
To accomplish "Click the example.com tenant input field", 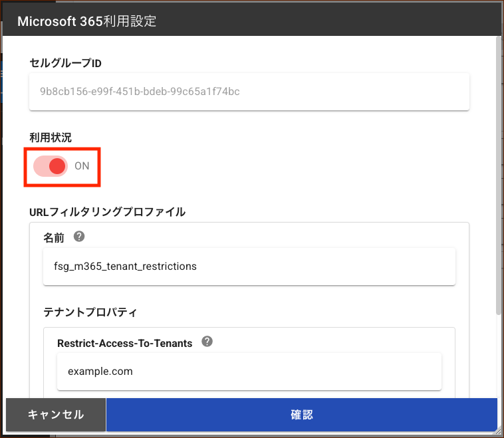I will click(249, 372).
